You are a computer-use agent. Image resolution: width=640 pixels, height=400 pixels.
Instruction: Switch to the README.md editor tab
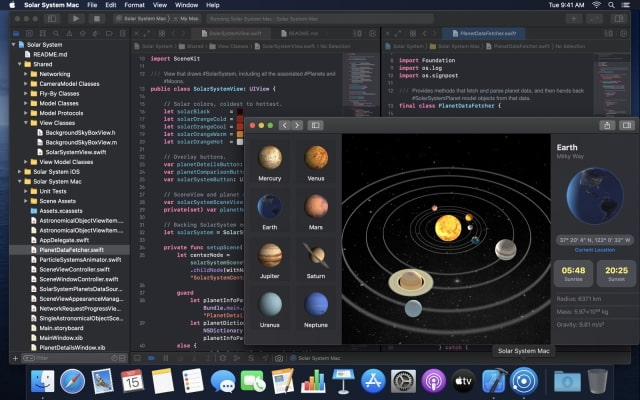[300, 33]
